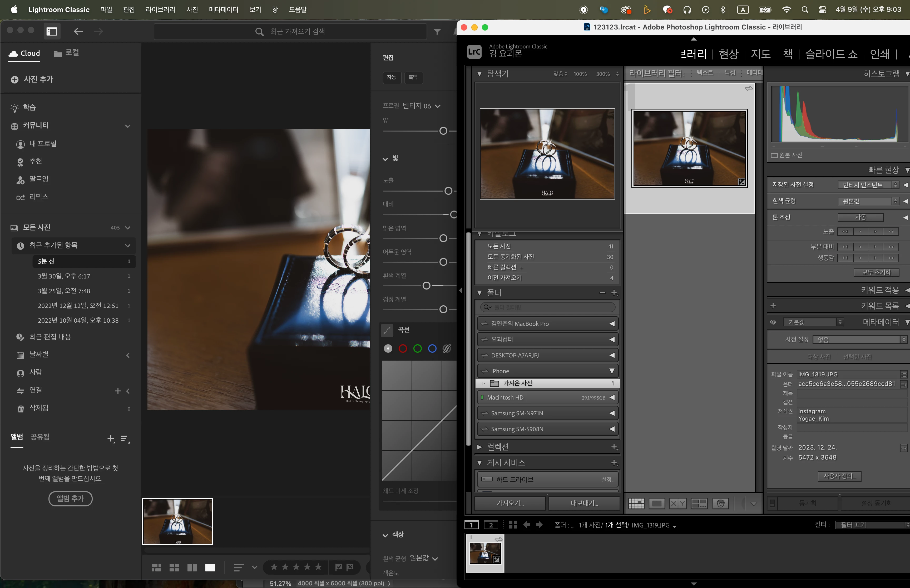This screenshot has width=910, height=588.
Task: Toggle the left panel layout icon
Action: pos(52,31)
